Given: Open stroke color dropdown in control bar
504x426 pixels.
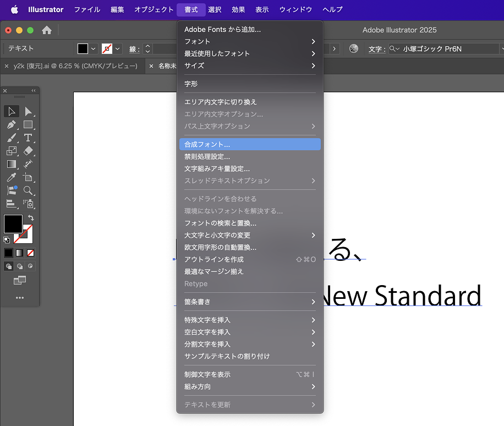Looking at the screenshot, I should pos(118,49).
